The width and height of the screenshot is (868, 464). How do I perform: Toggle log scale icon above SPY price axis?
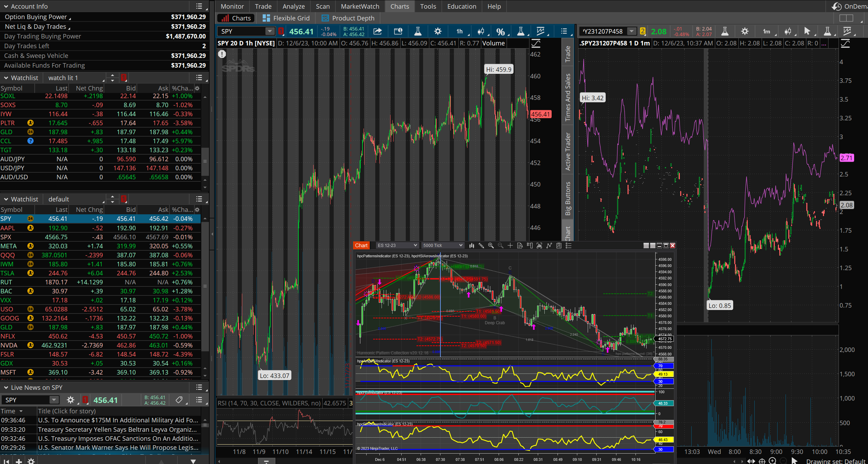536,43
